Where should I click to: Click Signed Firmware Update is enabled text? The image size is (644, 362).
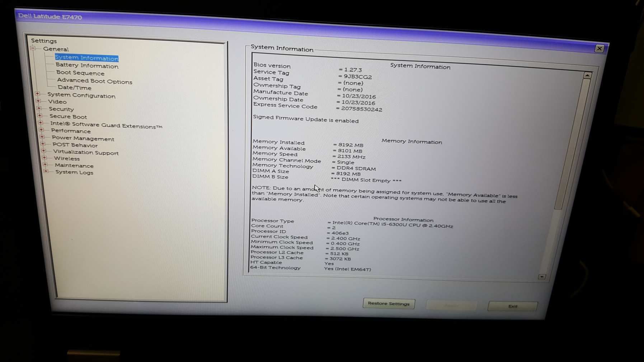pyautogui.click(x=306, y=119)
